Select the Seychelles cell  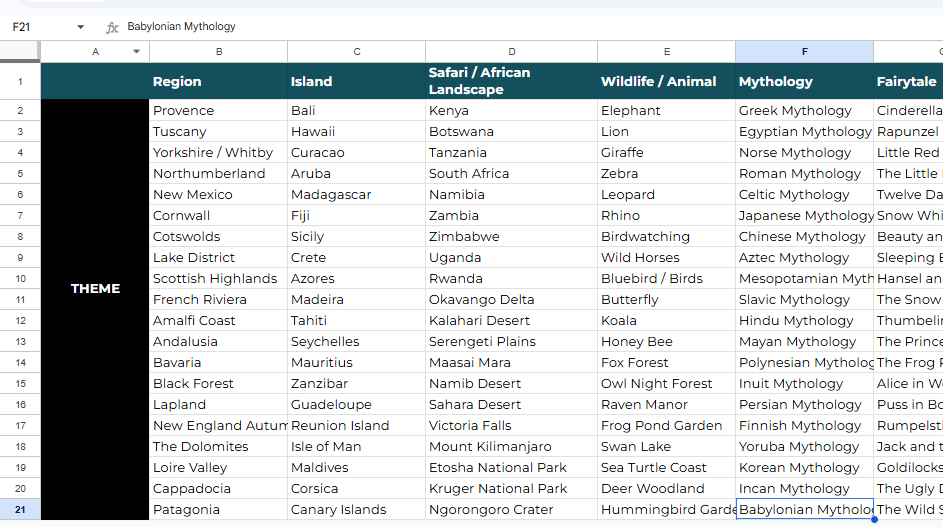[x=357, y=342]
